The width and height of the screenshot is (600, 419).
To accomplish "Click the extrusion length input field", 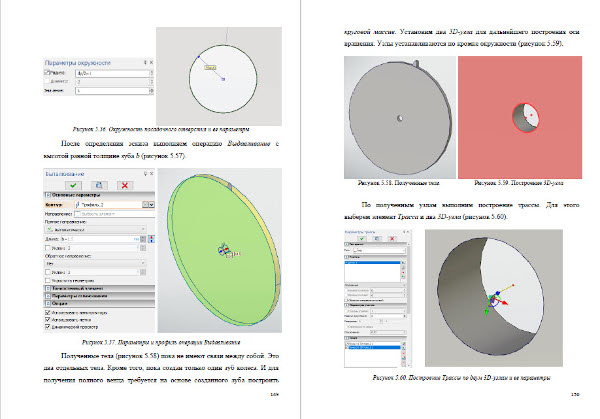I will tap(100, 239).
